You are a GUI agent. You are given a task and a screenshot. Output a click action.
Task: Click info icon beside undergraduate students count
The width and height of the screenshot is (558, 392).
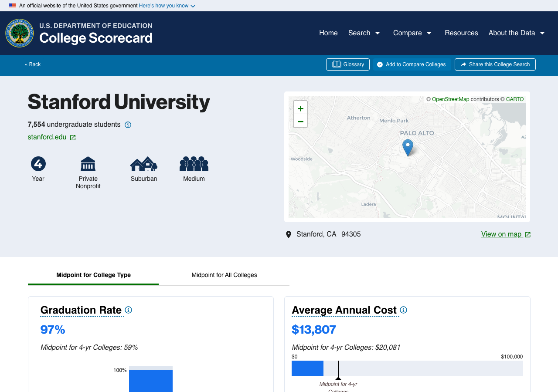128,125
